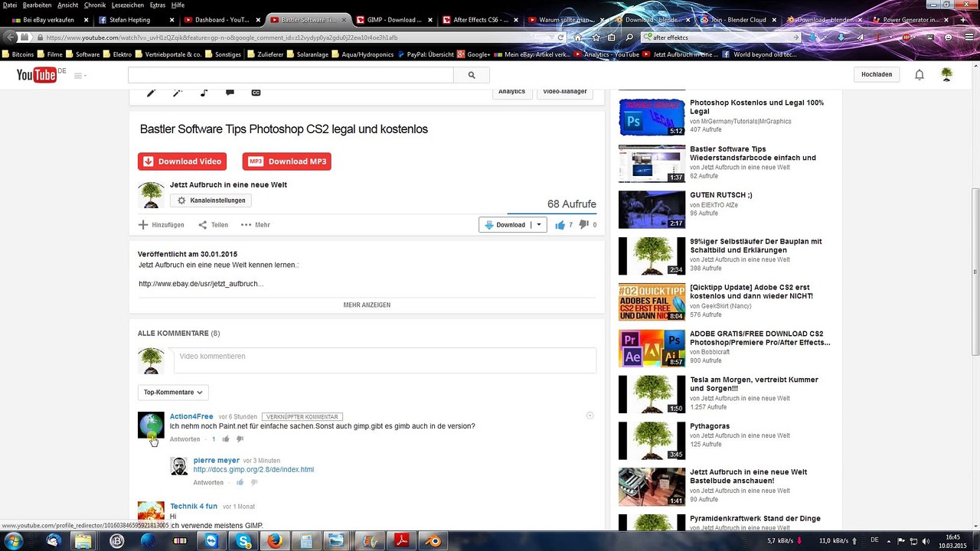The height and width of the screenshot is (551, 980).
Task: Click Antworten under the Action4Free comment
Action: coord(185,439)
